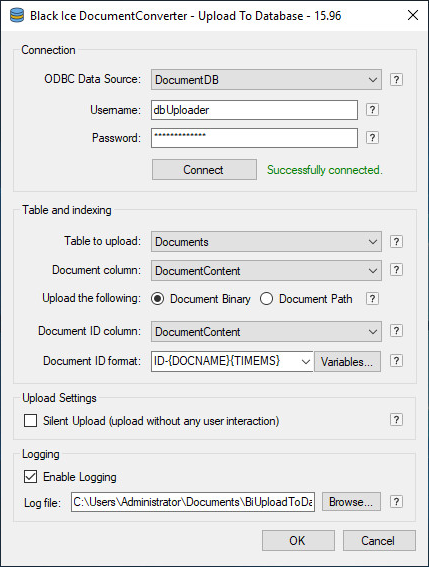
Task: Open help for Table to upload
Action: pos(396,241)
